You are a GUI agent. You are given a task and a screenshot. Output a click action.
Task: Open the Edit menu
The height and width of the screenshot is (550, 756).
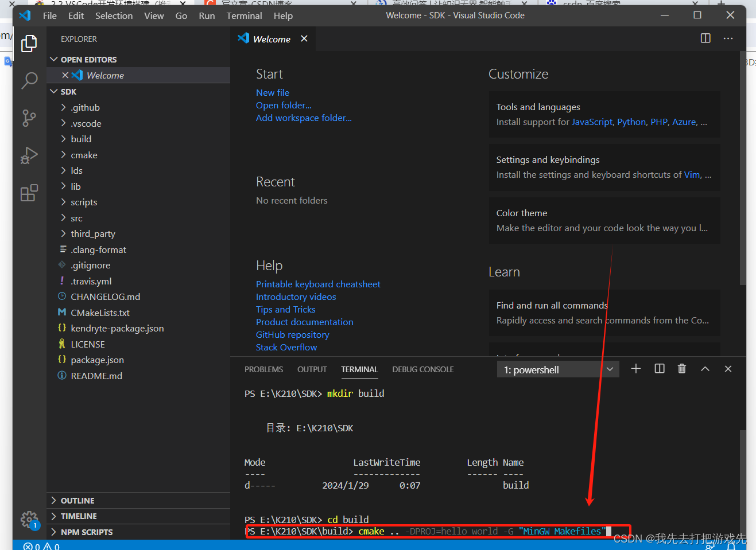pyautogui.click(x=76, y=15)
